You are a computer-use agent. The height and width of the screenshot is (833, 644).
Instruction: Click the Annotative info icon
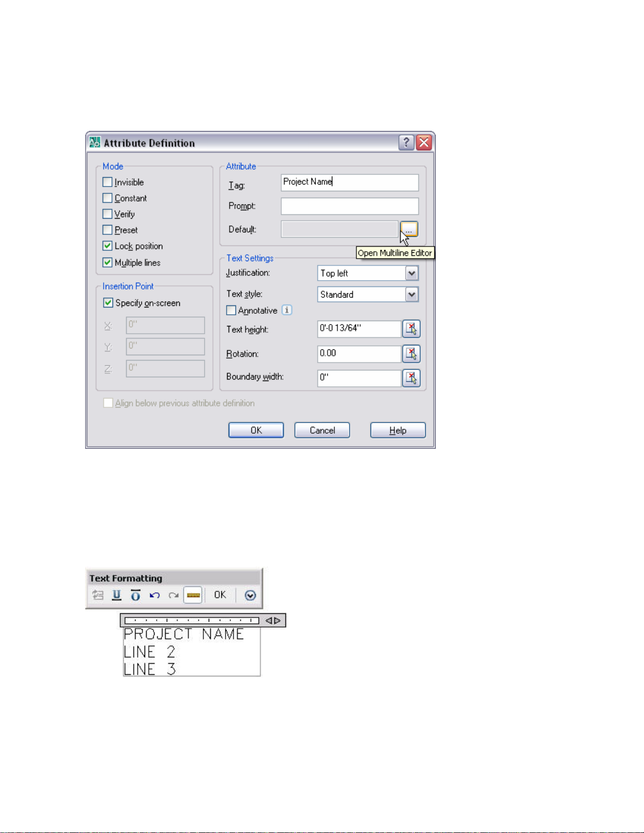click(287, 310)
